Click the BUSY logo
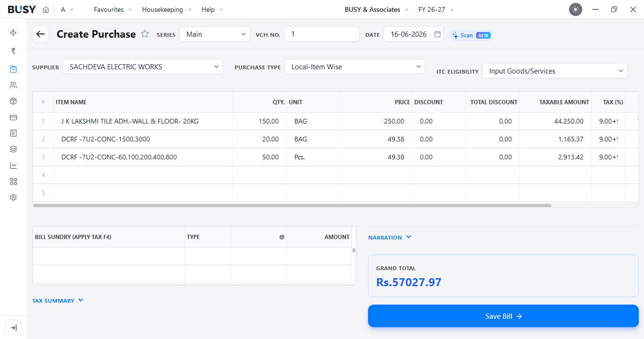Screen dimensions: 644x339 point(22,9)
